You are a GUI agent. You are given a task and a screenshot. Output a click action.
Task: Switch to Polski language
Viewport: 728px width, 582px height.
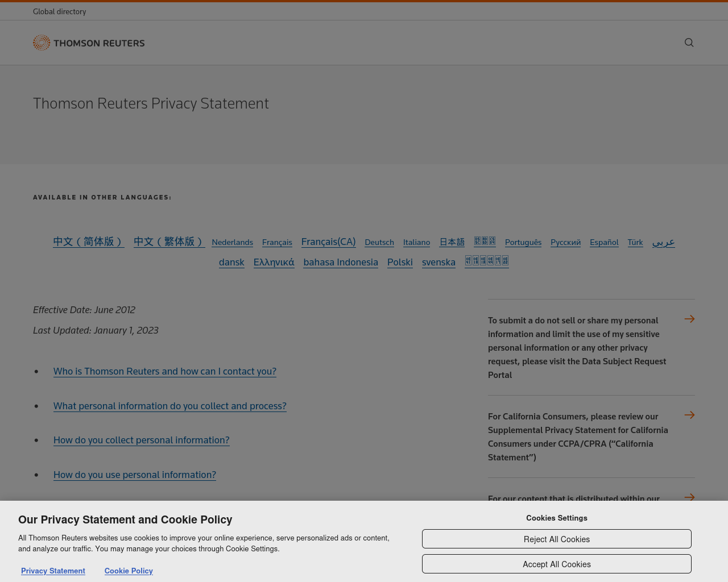[x=400, y=262]
